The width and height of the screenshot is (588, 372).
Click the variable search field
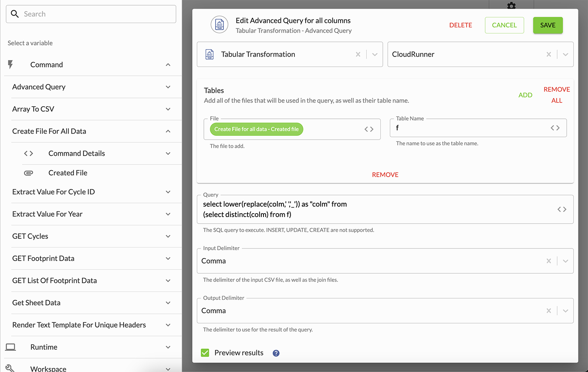[x=91, y=14]
